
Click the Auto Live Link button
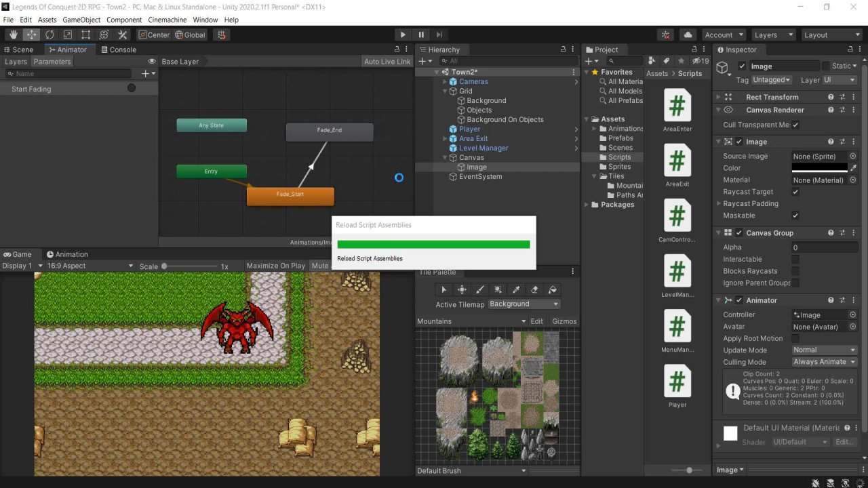pos(387,62)
